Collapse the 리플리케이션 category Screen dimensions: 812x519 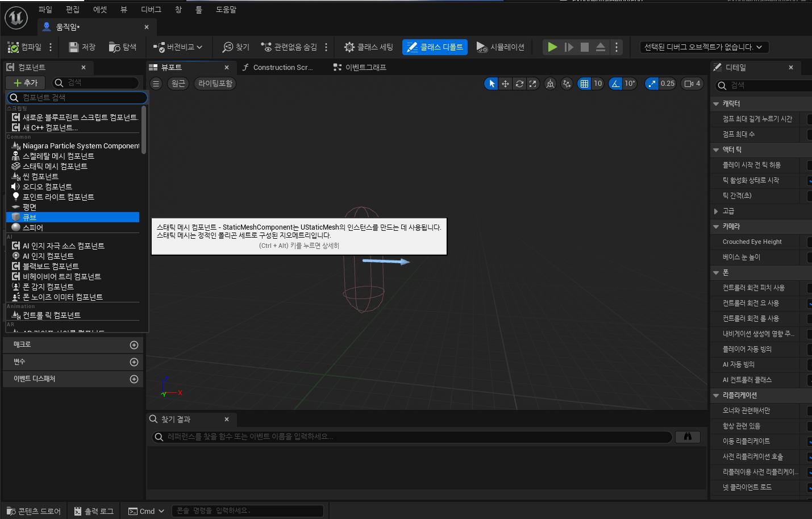[x=716, y=396]
